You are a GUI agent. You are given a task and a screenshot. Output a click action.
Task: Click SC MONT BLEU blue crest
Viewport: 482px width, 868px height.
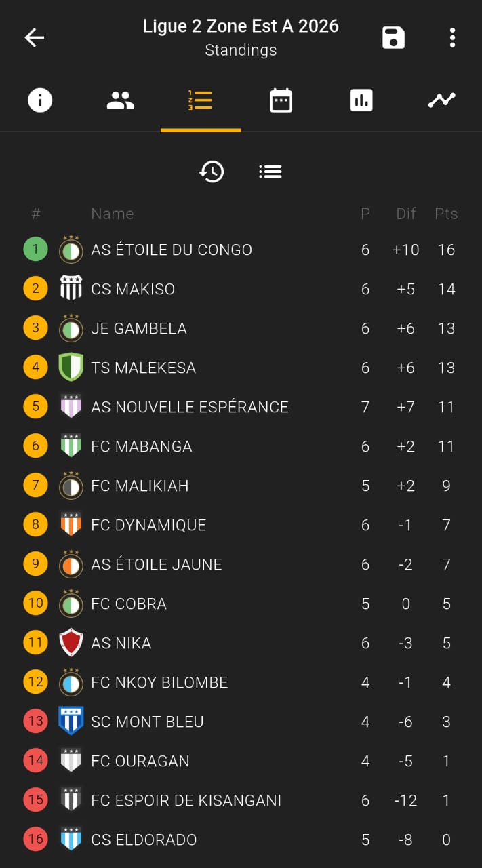[x=71, y=722]
